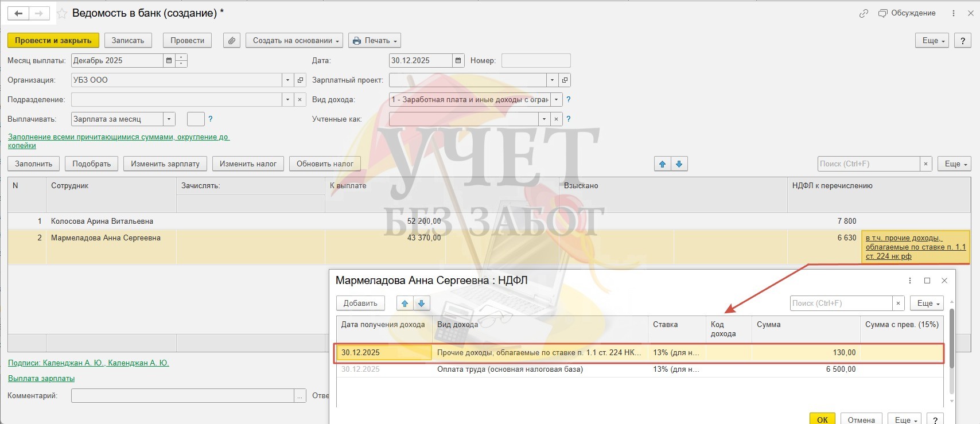Move НДФЛ row down in dialog
This screenshot has height=424, width=980.
(x=421, y=304)
